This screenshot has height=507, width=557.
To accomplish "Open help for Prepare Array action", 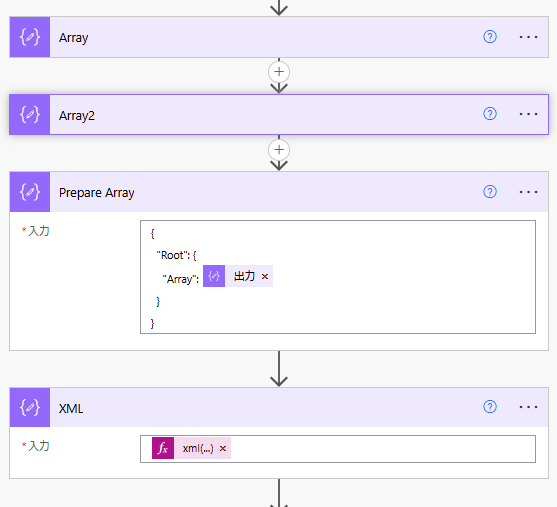I will pyautogui.click(x=490, y=192).
